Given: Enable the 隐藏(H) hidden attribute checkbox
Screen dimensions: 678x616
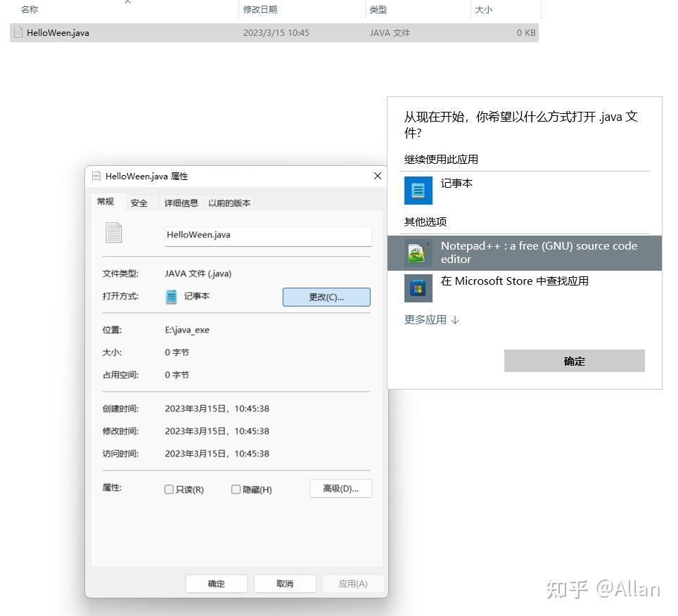Looking at the screenshot, I should [x=236, y=488].
